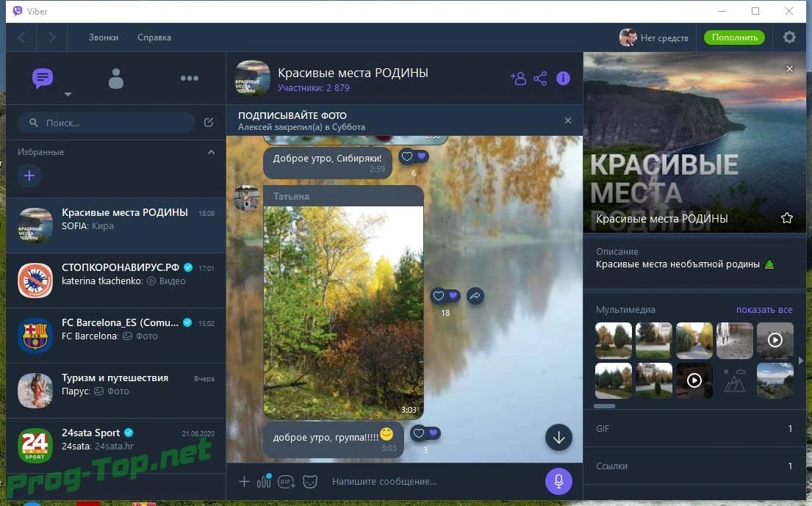Viewport: 812px width, 506px height.
Task: Toggle the favorite star for the community
Action: point(786,218)
